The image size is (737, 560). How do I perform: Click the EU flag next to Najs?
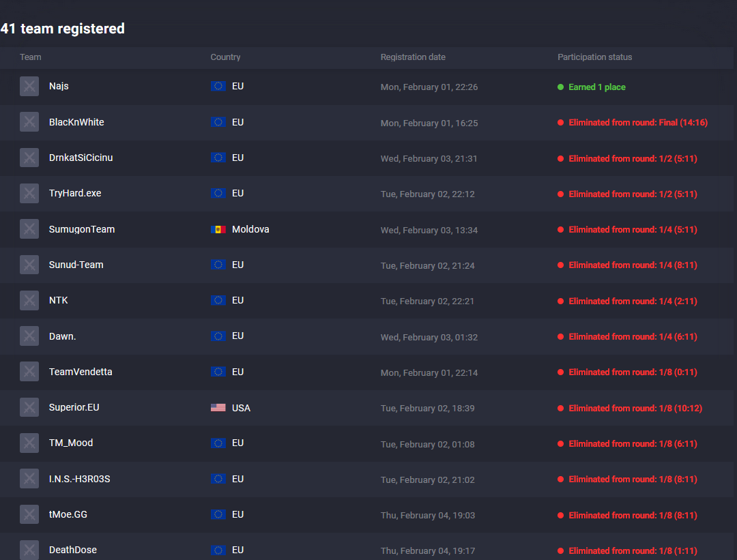218,87
